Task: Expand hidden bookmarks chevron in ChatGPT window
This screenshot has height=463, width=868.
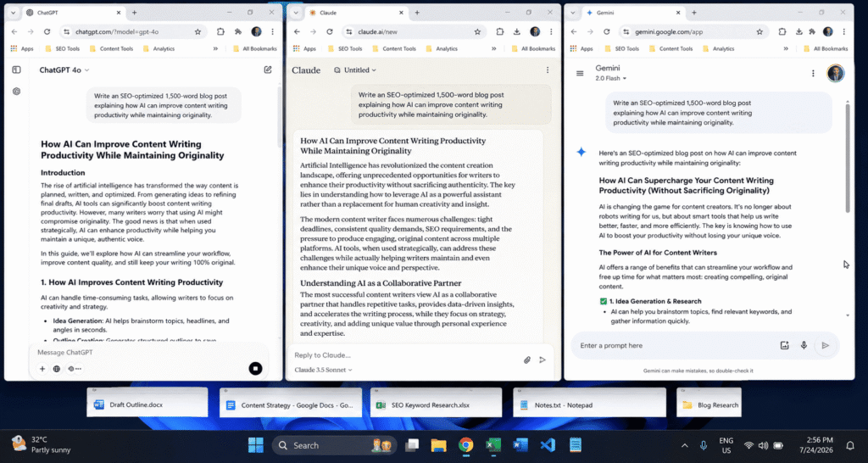Action: coord(215,48)
